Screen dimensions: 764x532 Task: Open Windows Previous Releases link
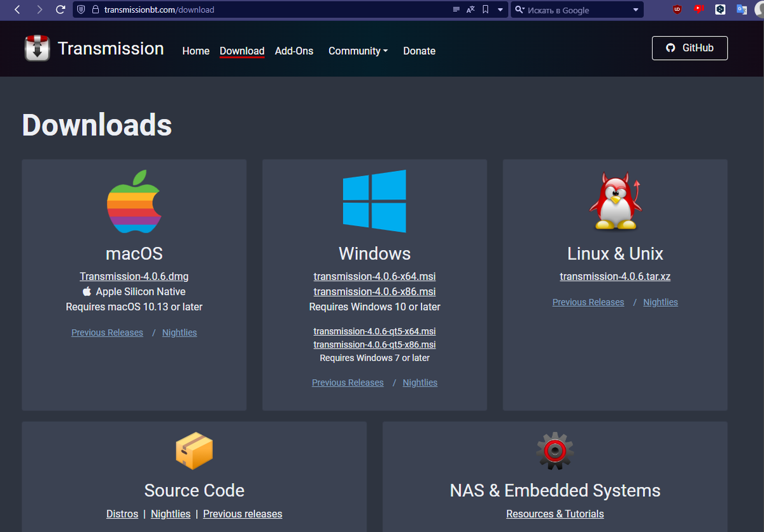348,383
